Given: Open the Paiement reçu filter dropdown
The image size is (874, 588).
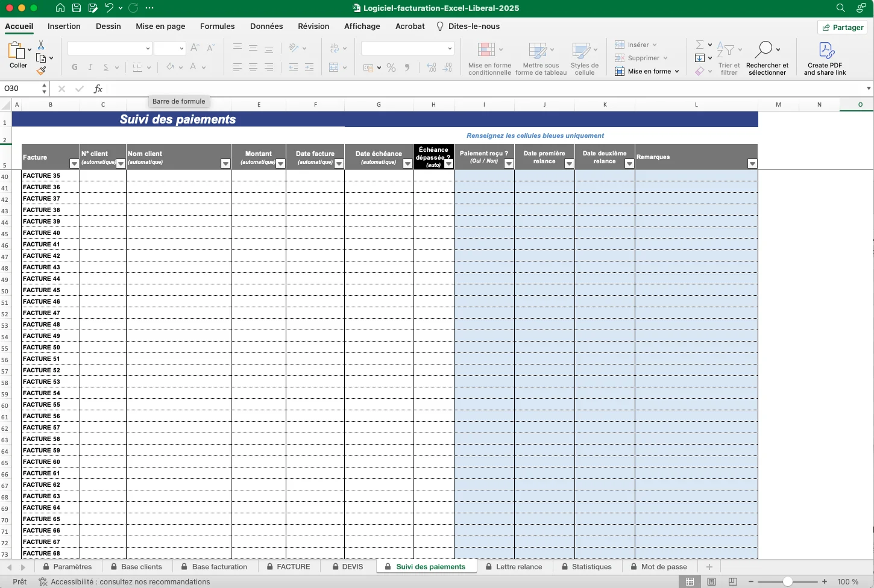Looking at the screenshot, I should click(509, 164).
